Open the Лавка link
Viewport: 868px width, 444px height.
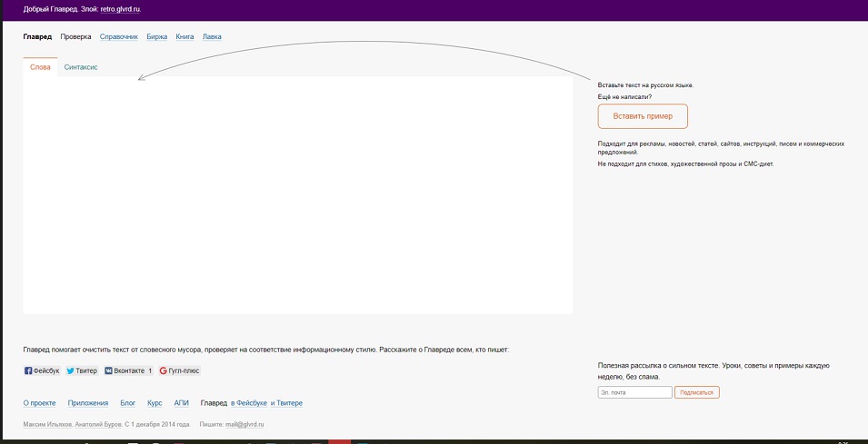click(x=212, y=37)
